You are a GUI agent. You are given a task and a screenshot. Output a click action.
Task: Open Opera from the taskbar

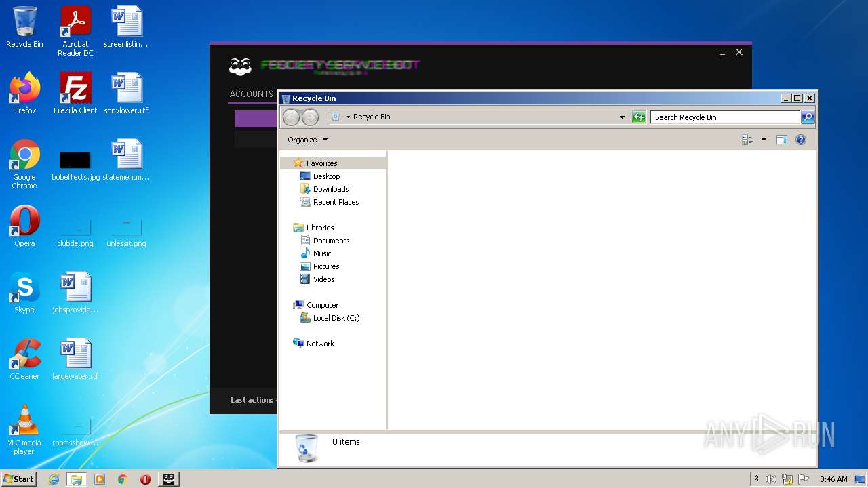(145, 479)
